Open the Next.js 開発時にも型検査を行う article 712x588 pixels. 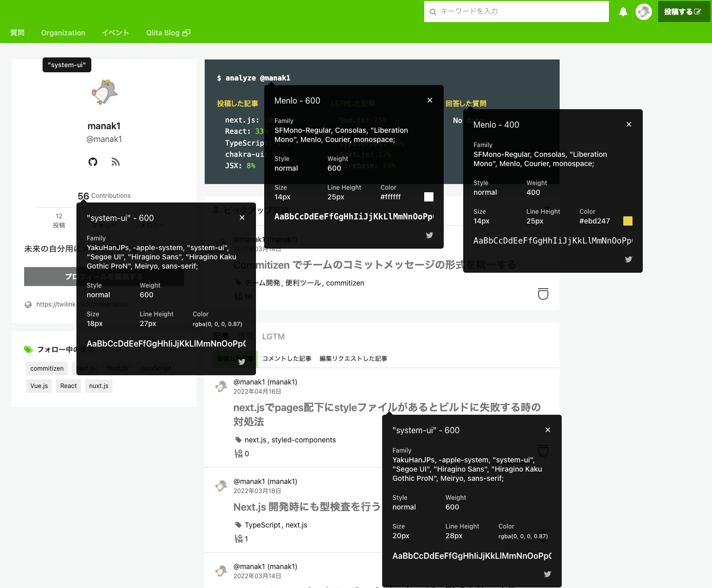(x=307, y=507)
